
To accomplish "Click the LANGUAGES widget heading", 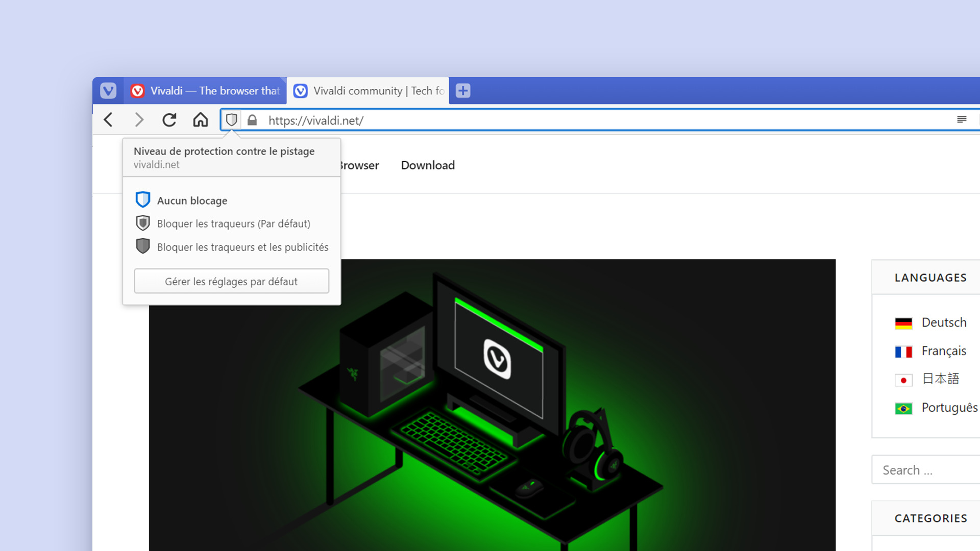I will (930, 278).
